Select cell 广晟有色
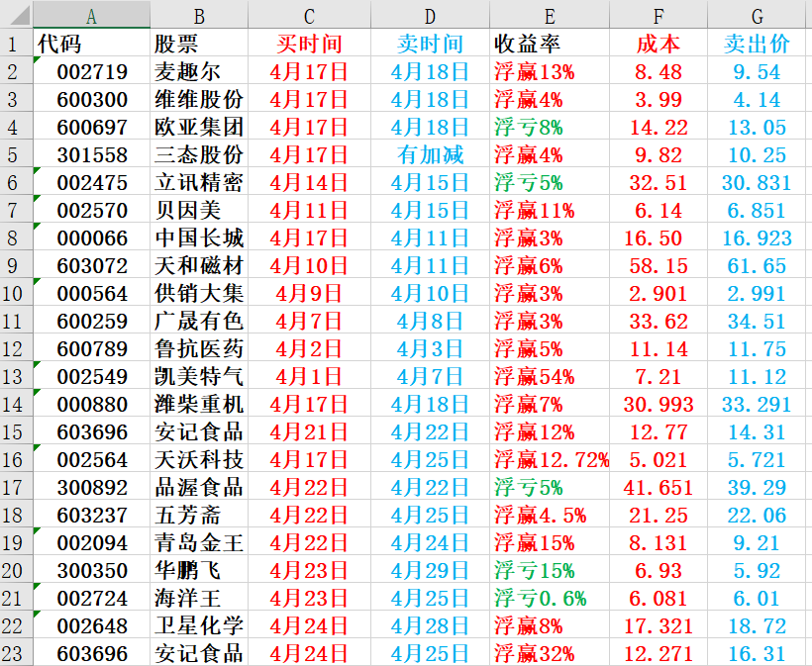This screenshot has height=666, width=812. (x=199, y=320)
